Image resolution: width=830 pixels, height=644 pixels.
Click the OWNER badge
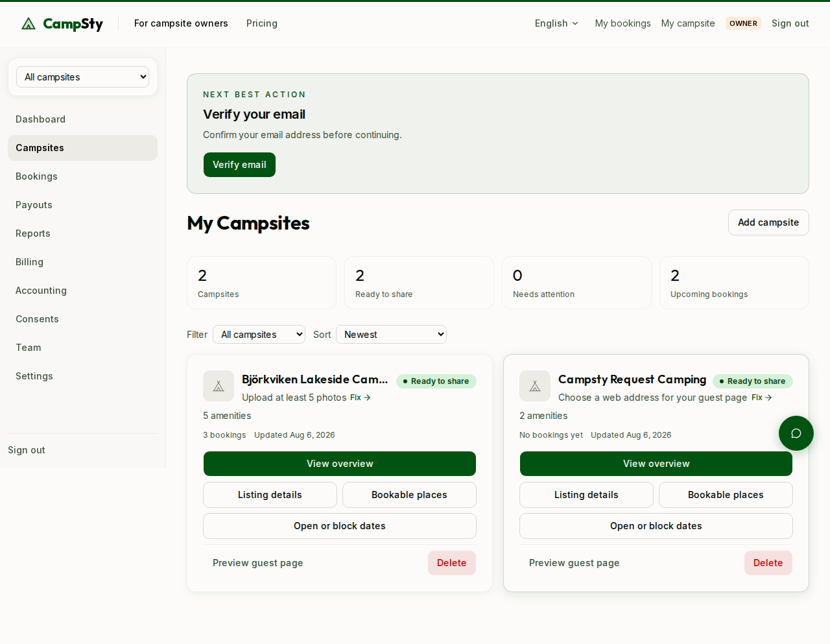(x=743, y=23)
